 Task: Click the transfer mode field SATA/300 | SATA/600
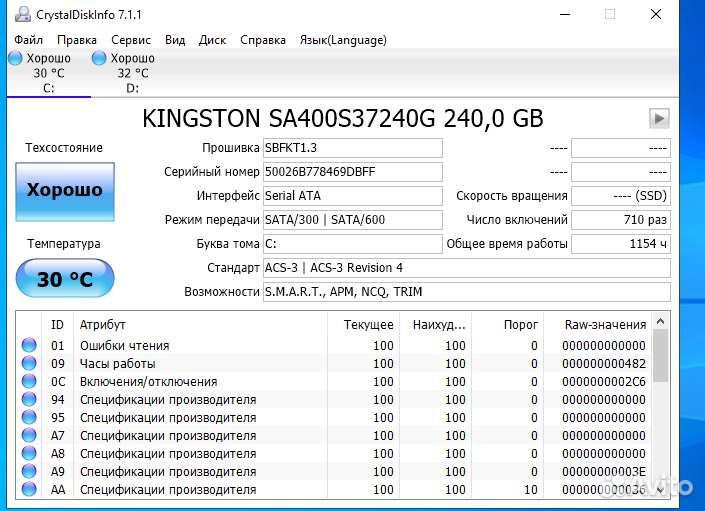click(x=352, y=220)
